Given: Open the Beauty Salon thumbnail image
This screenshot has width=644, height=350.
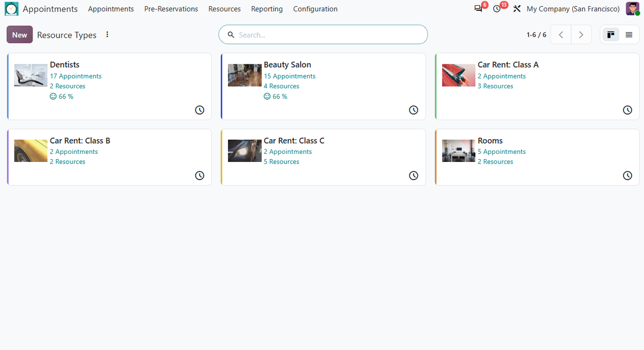Looking at the screenshot, I should 245,75.
